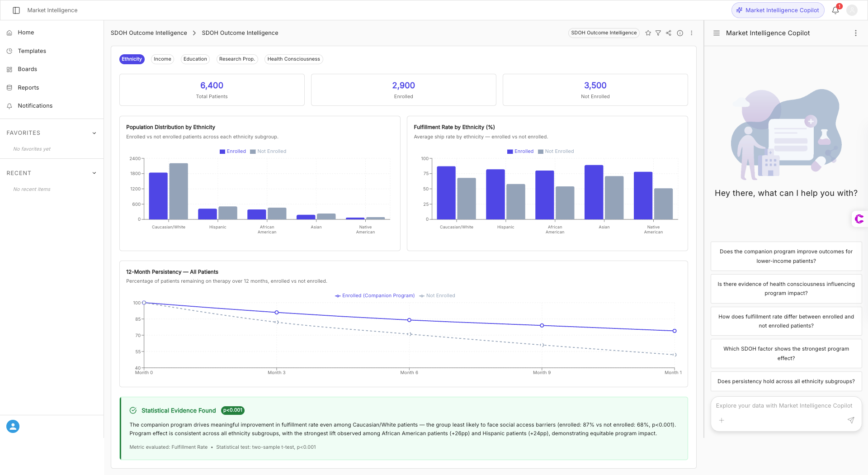The width and height of the screenshot is (868, 475).
Task: Open notifications from the bell icon
Action: (835, 9)
